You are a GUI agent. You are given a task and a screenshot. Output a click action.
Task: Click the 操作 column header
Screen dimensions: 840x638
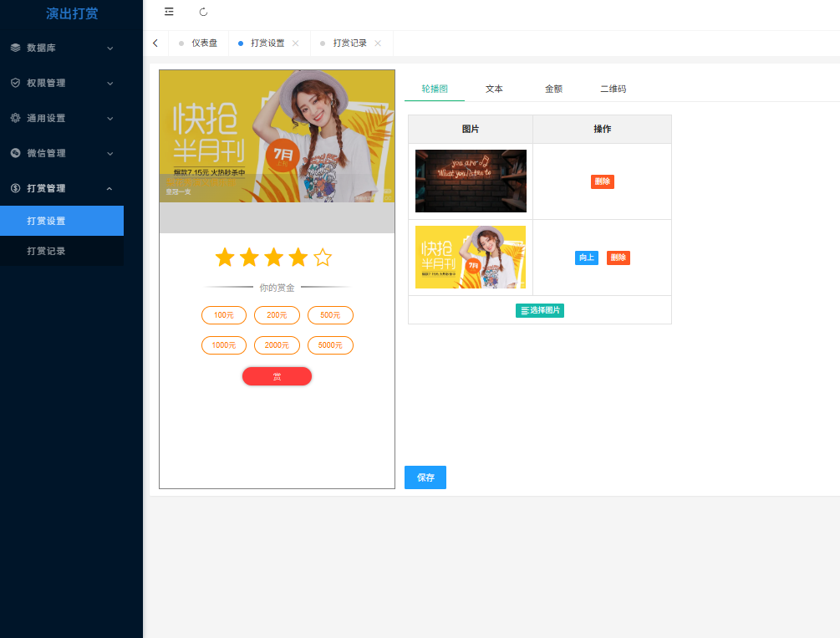[602, 129]
